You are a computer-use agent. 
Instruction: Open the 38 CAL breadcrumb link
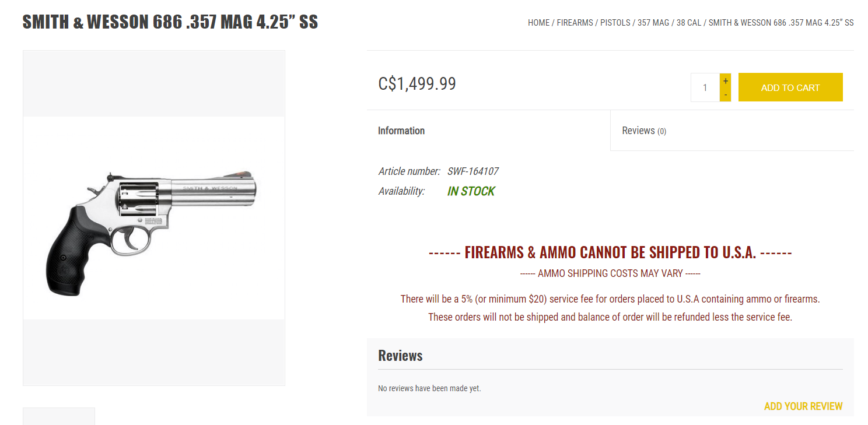pos(689,23)
